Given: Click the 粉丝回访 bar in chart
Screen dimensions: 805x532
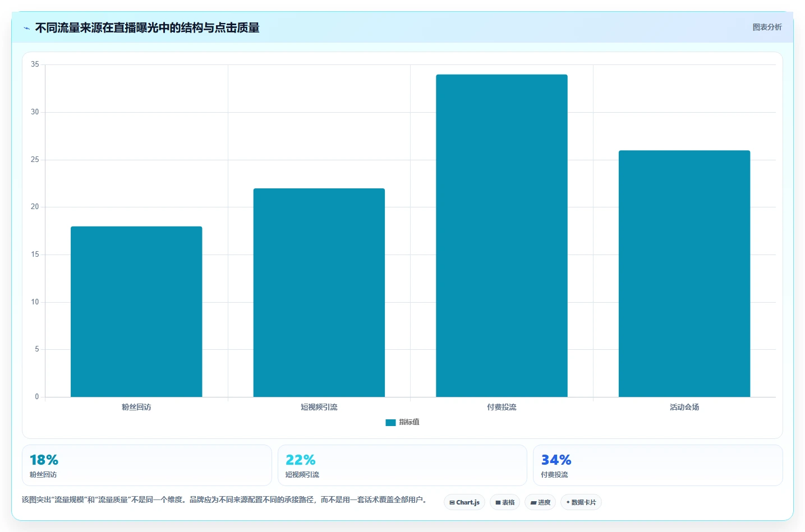Looking at the screenshot, I should (x=136, y=312).
